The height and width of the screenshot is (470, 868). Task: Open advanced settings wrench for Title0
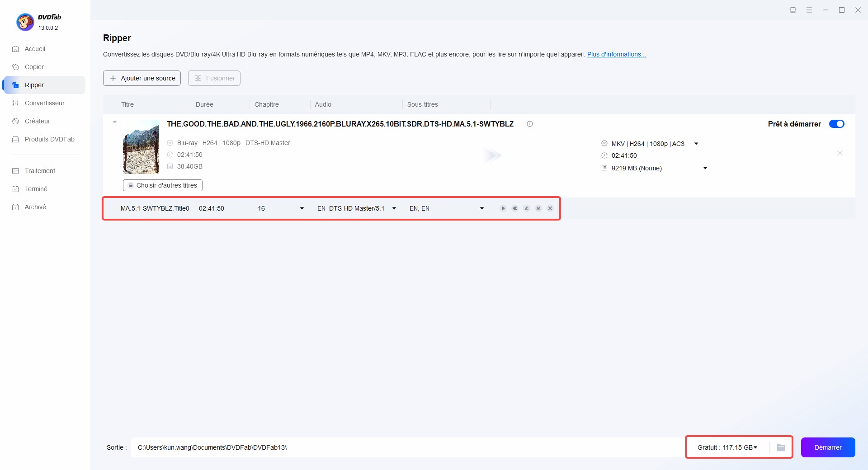point(514,208)
